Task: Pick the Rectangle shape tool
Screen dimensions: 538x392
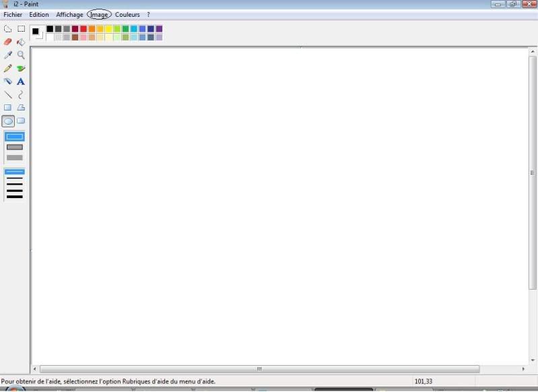Action: click(7, 108)
